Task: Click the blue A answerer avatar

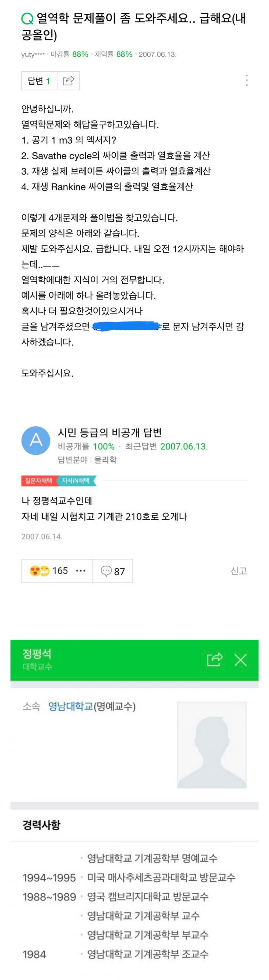Action: (x=36, y=440)
